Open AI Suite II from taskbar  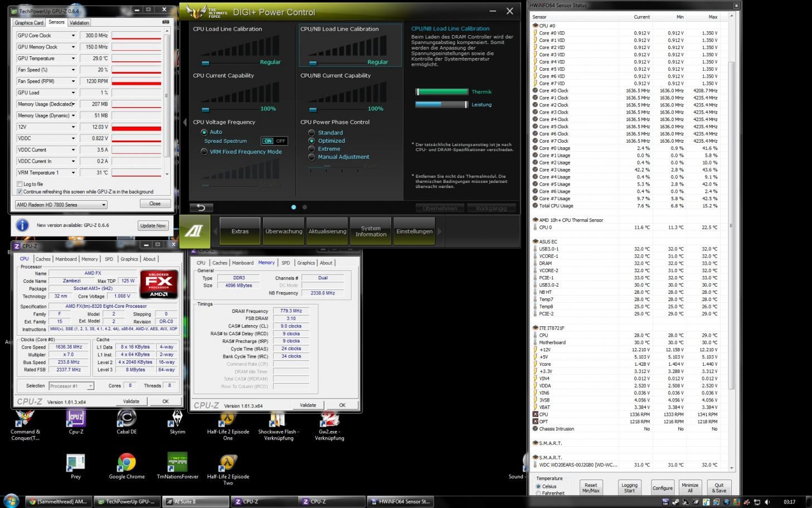[197, 501]
